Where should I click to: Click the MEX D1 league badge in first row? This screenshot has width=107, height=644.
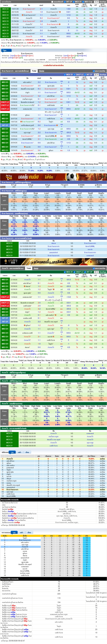pyautogui.click(x=5, y=9)
